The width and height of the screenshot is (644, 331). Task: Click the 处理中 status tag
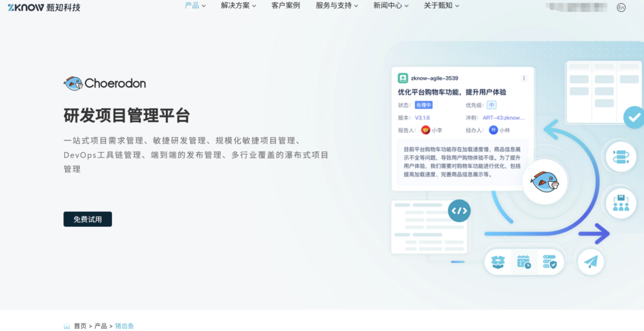pos(423,105)
